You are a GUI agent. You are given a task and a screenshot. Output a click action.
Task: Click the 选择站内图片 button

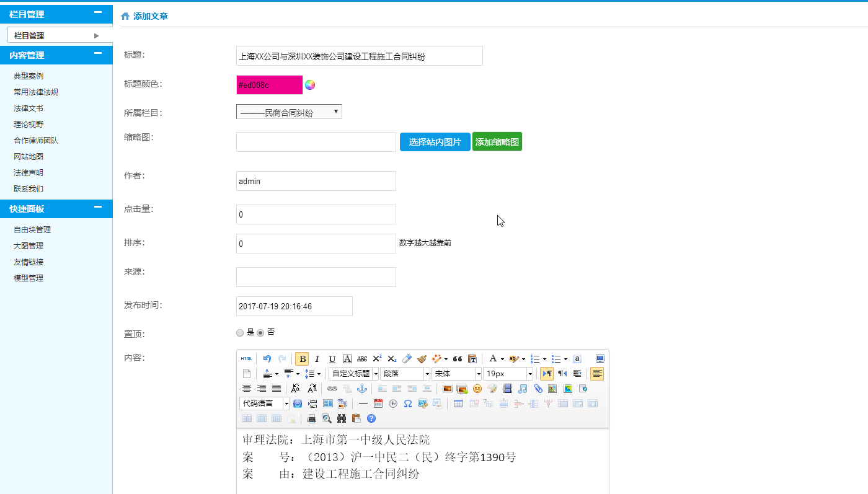point(435,142)
